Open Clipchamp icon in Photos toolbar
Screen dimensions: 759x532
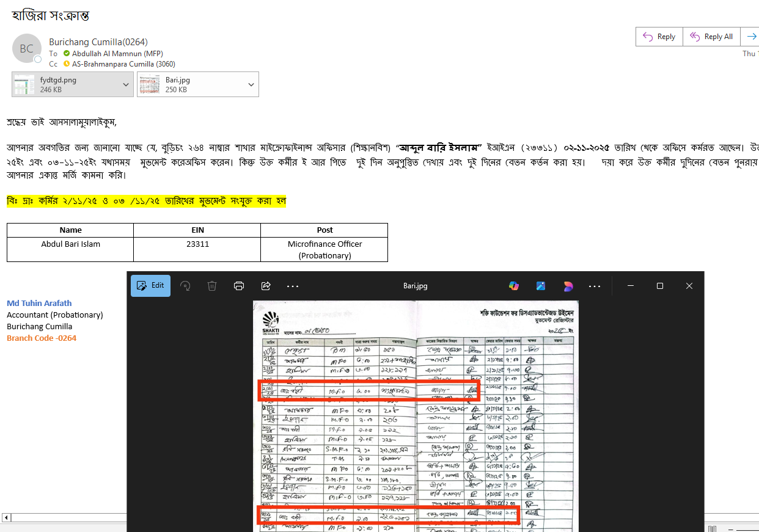click(568, 286)
